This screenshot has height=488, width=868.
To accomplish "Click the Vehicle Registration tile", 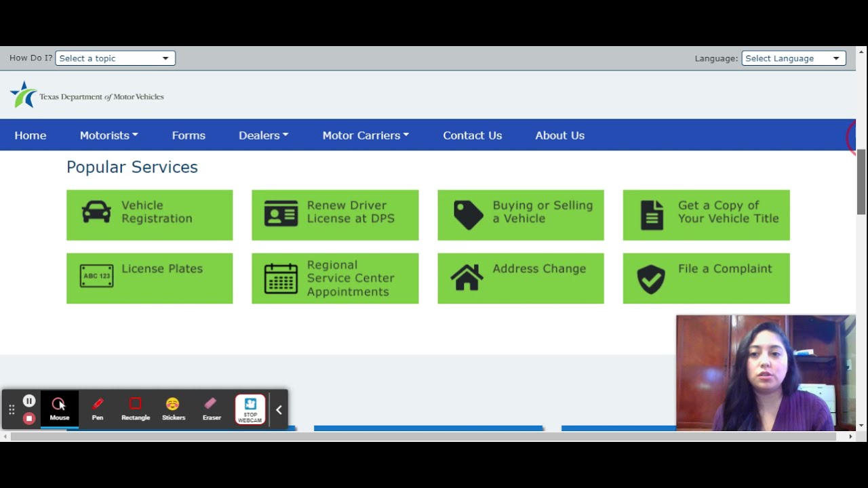I will pyautogui.click(x=149, y=215).
